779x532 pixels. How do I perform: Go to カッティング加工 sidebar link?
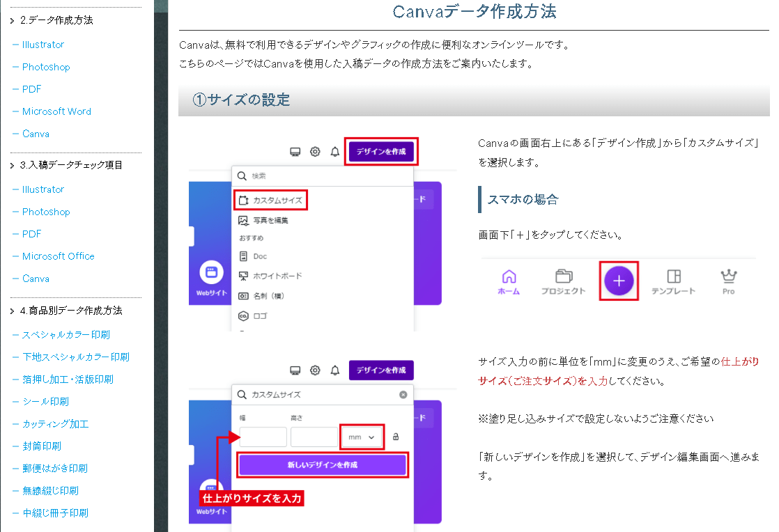pos(55,424)
